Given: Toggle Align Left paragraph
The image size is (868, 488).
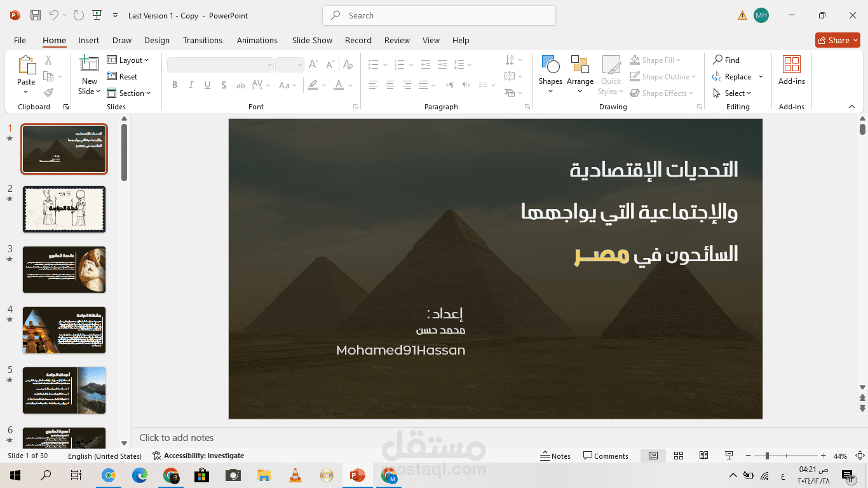Looking at the screenshot, I should click(x=374, y=85).
